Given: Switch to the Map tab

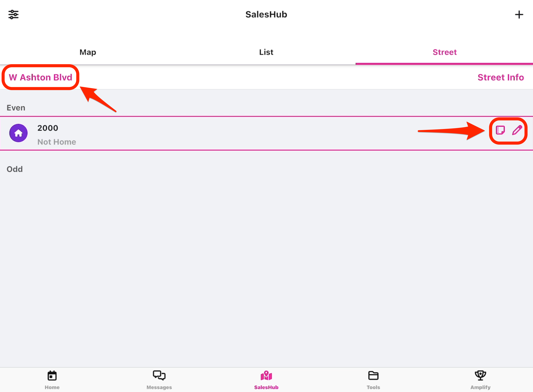Looking at the screenshot, I should pos(88,52).
